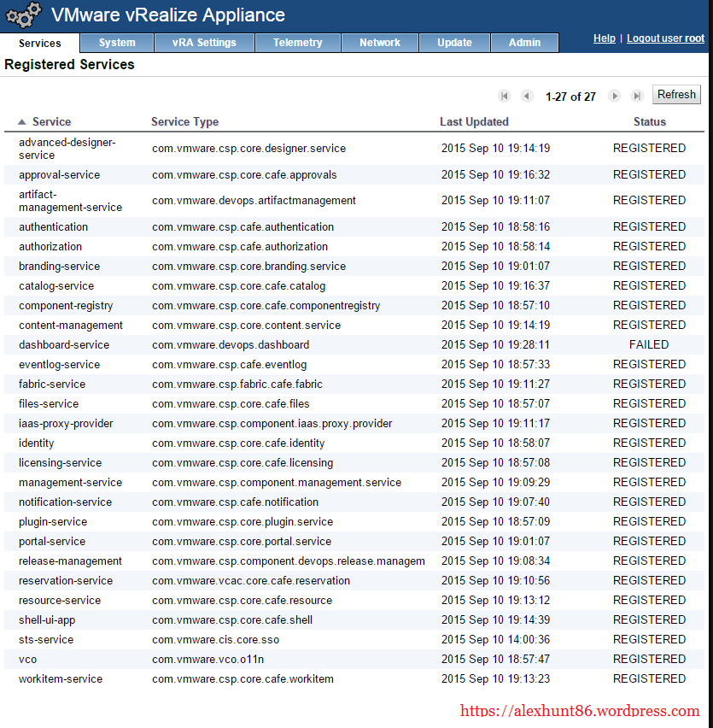
Task: Click the authentication service name
Action: pos(53,227)
